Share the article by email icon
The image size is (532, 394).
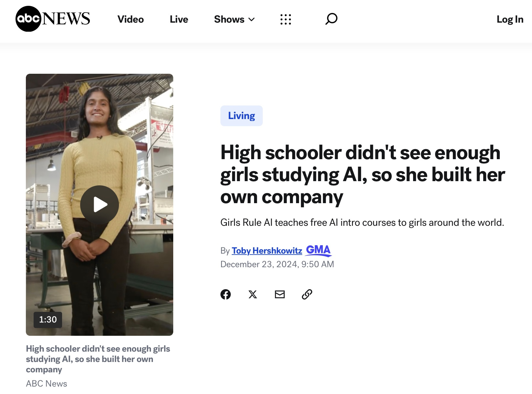(x=280, y=294)
